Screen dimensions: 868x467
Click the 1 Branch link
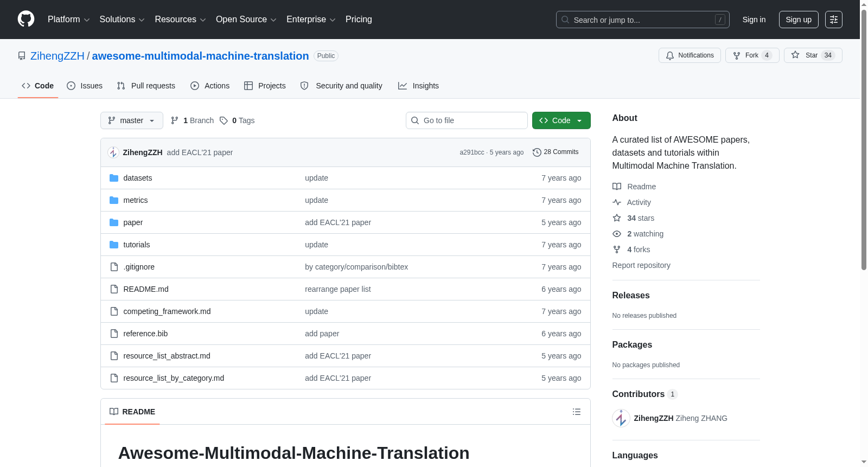193,120
